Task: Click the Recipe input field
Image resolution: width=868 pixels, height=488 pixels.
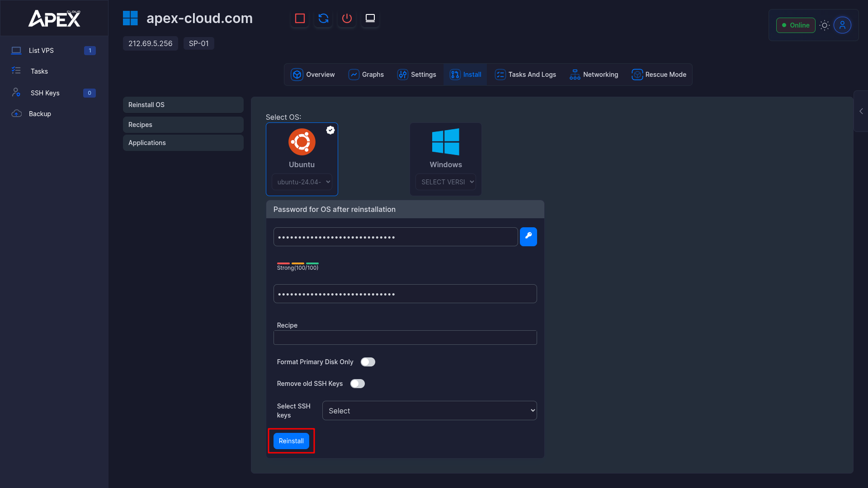Action: (405, 338)
